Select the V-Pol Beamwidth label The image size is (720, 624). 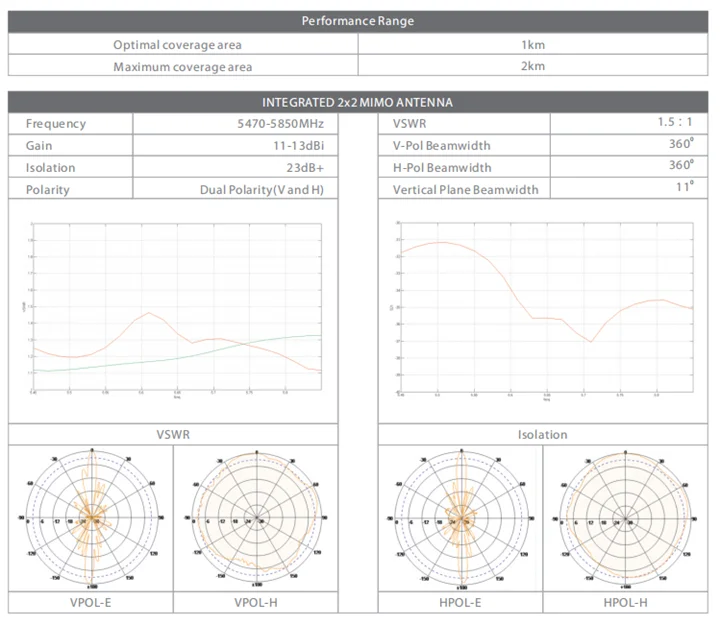pos(442,146)
